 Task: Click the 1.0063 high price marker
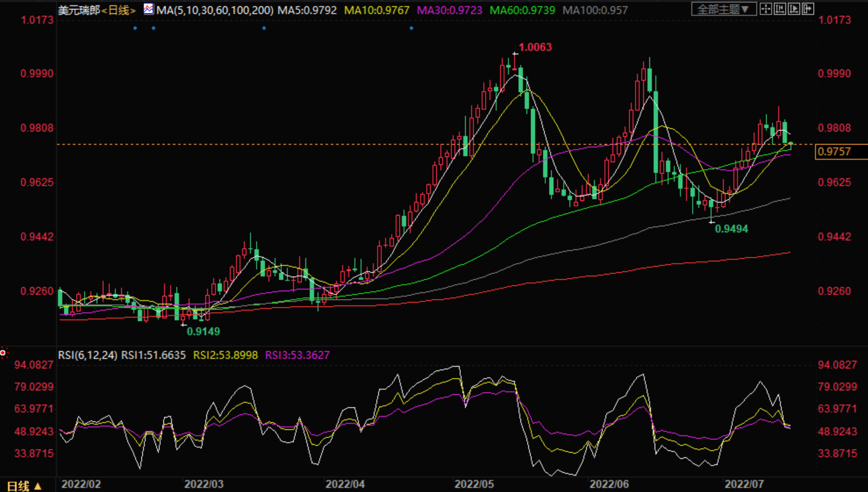coord(535,47)
